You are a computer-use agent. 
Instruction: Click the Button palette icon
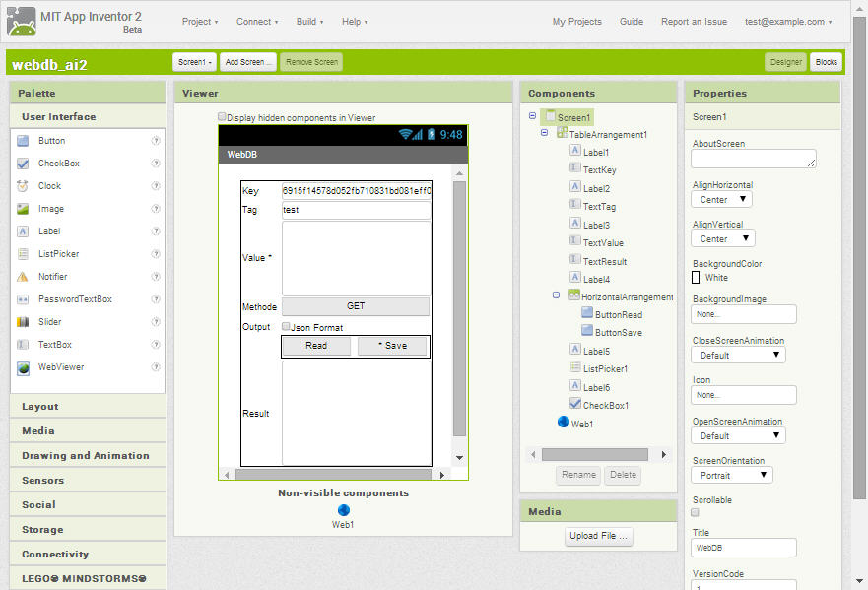23,141
